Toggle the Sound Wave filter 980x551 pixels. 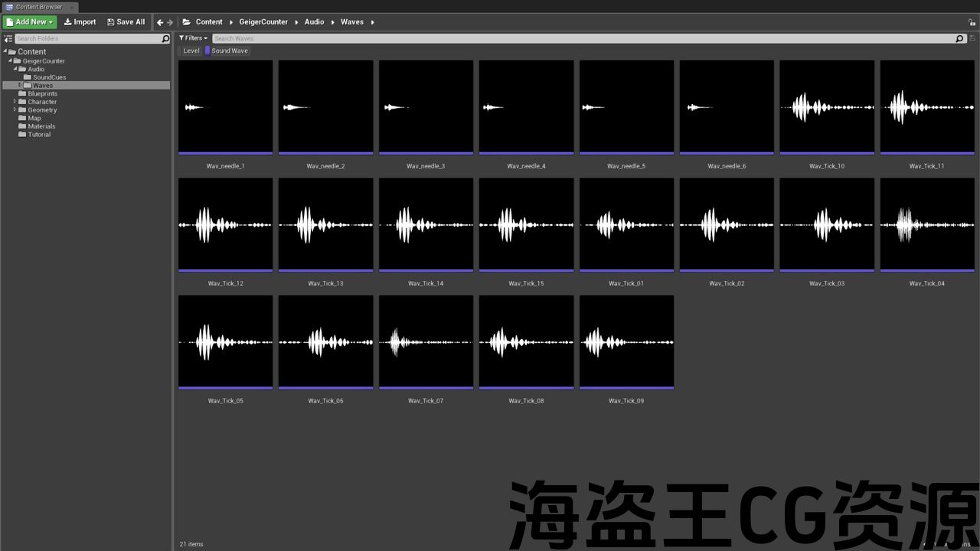[228, 51]
